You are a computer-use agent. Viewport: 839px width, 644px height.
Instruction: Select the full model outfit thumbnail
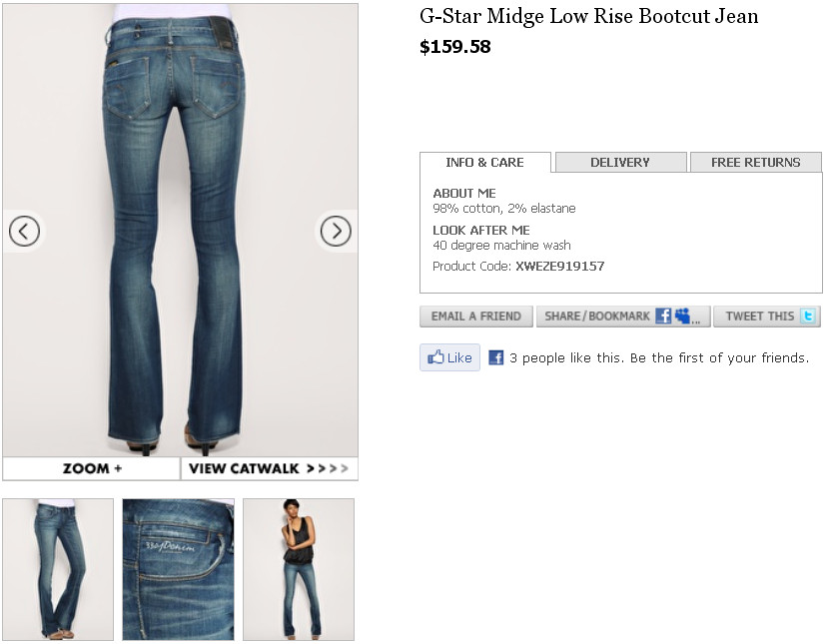(299, 569)
